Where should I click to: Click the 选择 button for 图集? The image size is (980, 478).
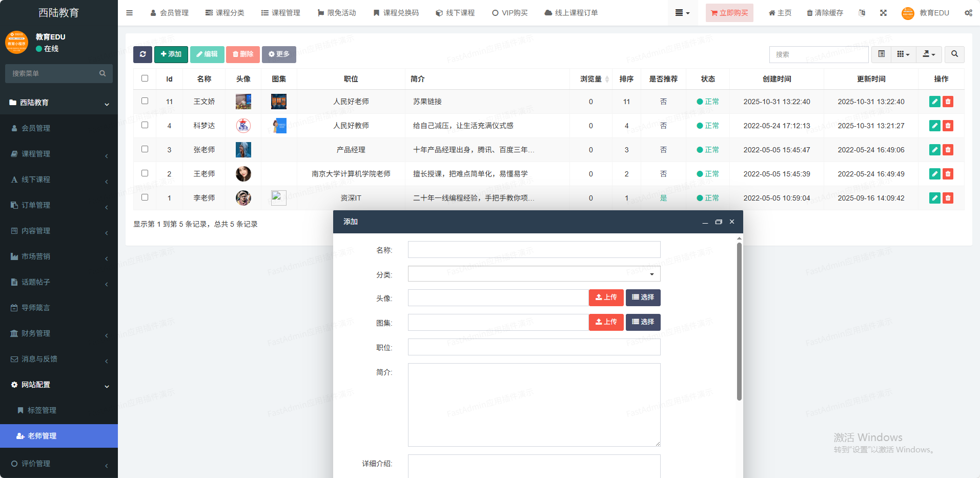click(x=643, y=322)
